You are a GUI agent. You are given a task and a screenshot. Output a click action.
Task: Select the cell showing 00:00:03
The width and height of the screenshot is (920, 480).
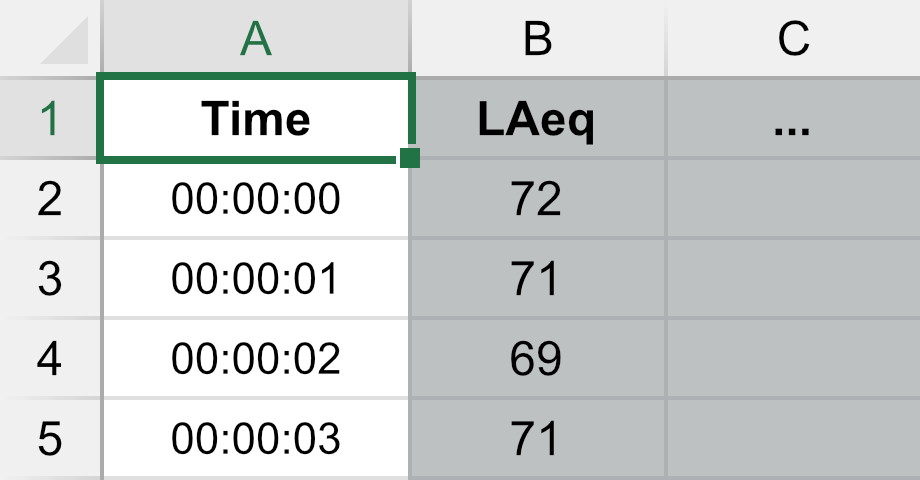pos(256,438)
